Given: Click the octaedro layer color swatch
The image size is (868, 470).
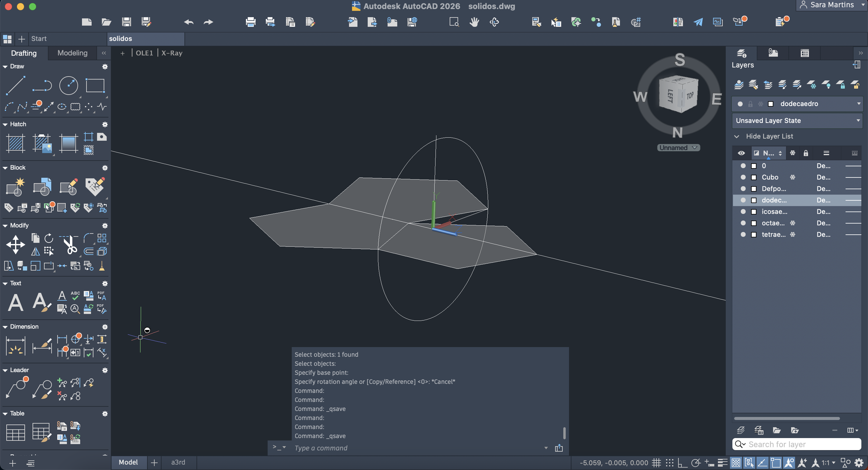Looking at the screenshot, I should click(754, 223).
